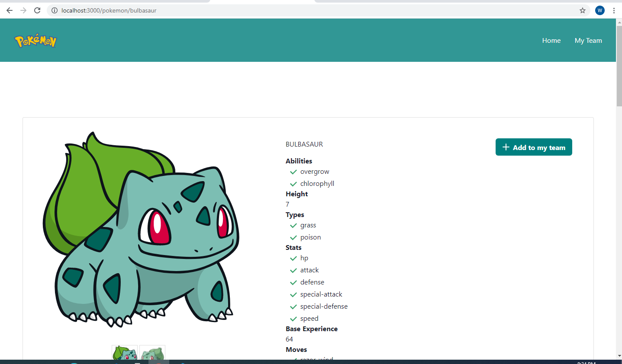This screenshot has height=364, width=622.
Task: Go back using browser back arrow
Action: click(10, 10)
